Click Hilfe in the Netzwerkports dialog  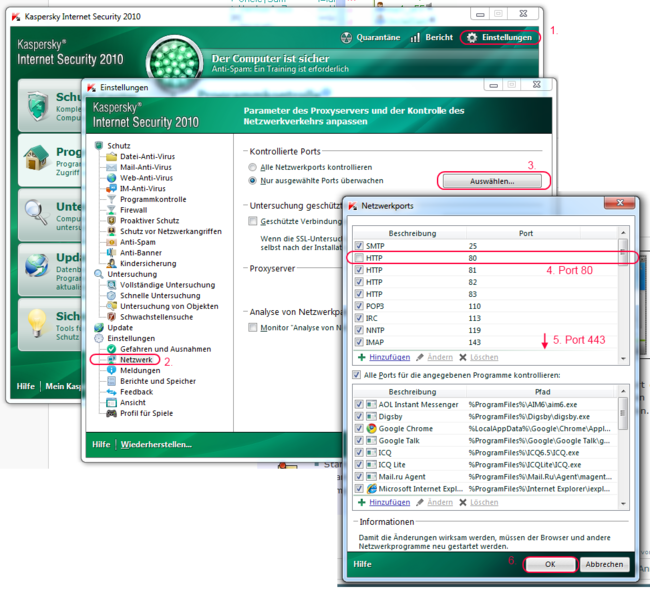362,564
